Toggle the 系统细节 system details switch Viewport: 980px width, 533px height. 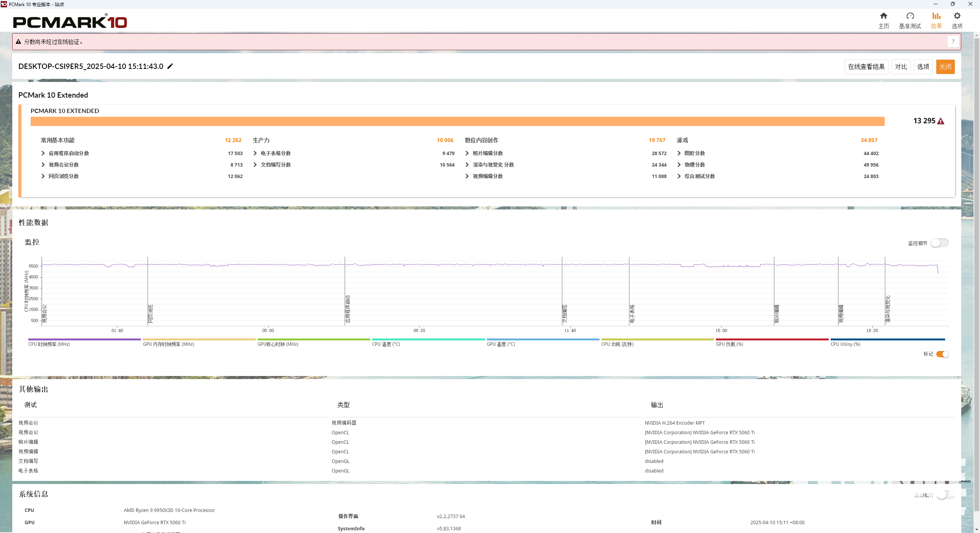945,495
